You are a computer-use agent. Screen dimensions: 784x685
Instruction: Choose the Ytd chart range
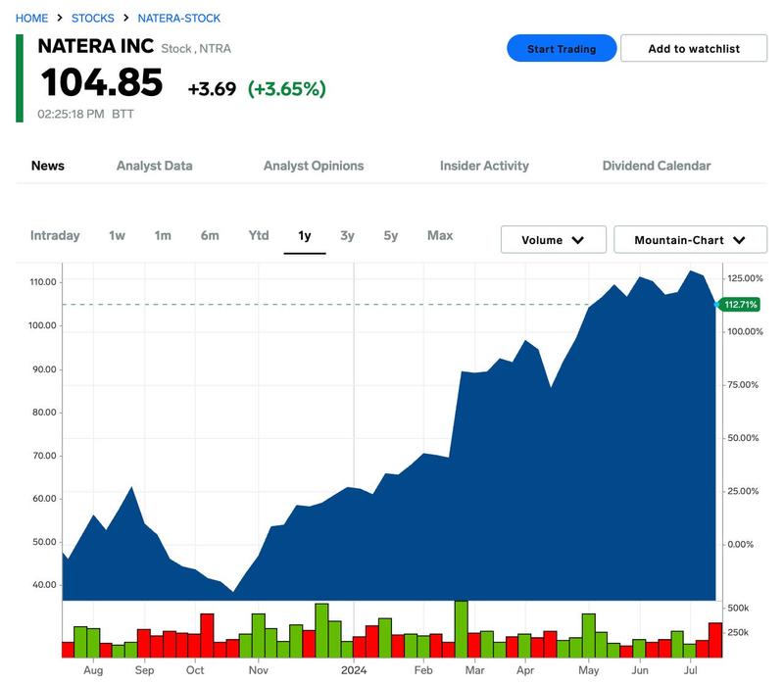(x=259, y=235)
